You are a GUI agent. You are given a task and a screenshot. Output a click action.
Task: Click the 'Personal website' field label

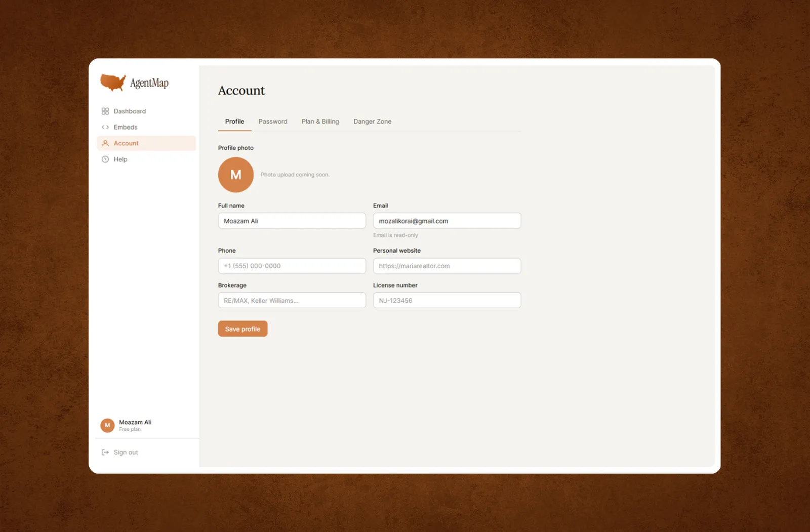click(x=397, y=251)
